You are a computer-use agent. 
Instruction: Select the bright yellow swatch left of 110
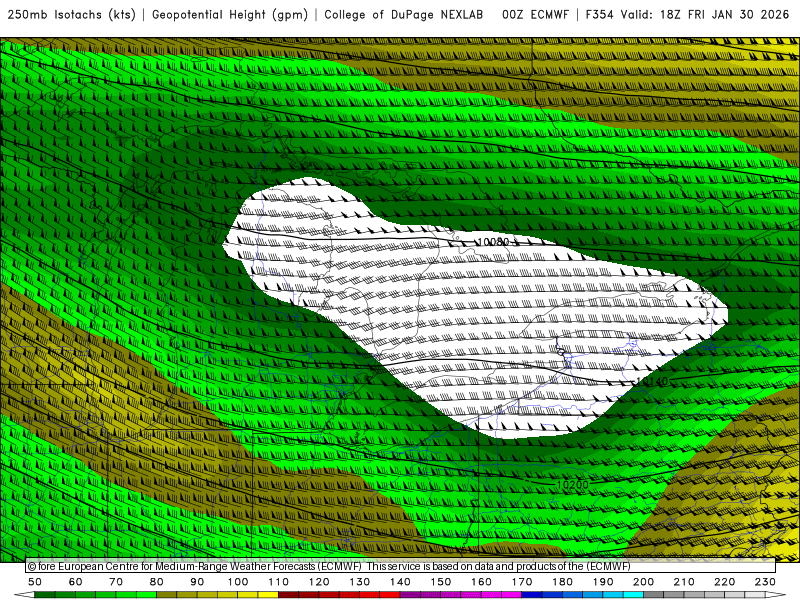268,594
